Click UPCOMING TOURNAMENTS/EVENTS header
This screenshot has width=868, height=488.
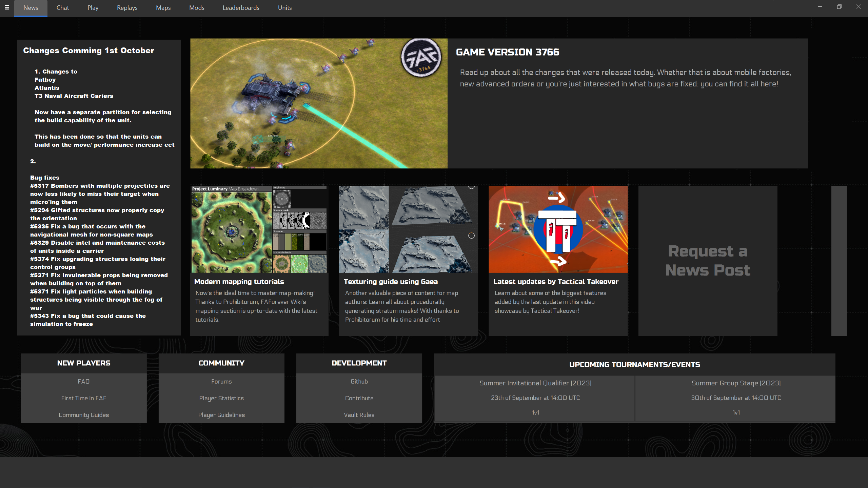point(634,365)
